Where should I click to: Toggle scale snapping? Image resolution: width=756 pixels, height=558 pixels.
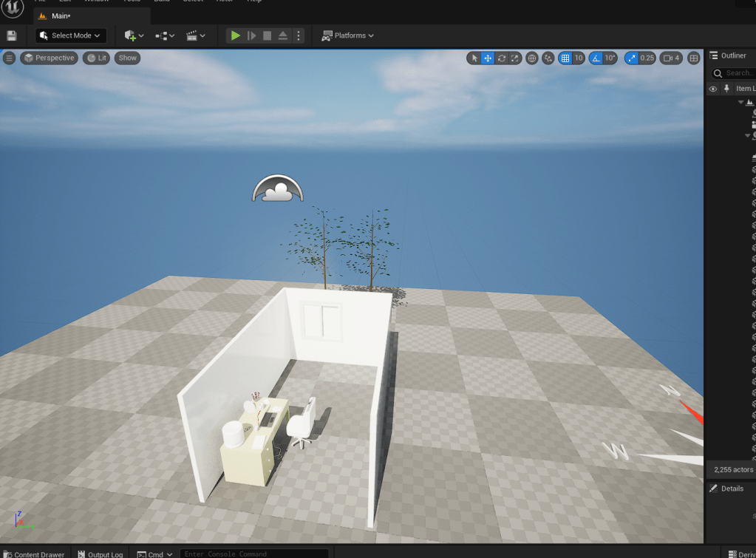[x=632, y=58]
